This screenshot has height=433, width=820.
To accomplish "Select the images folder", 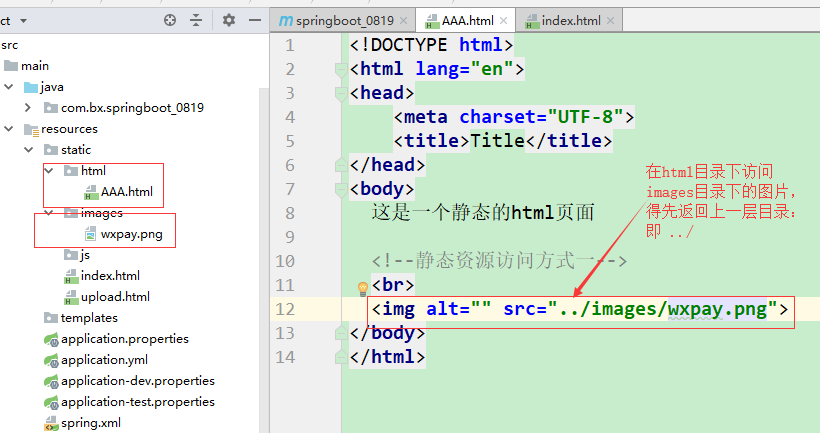I will [93, 213].
